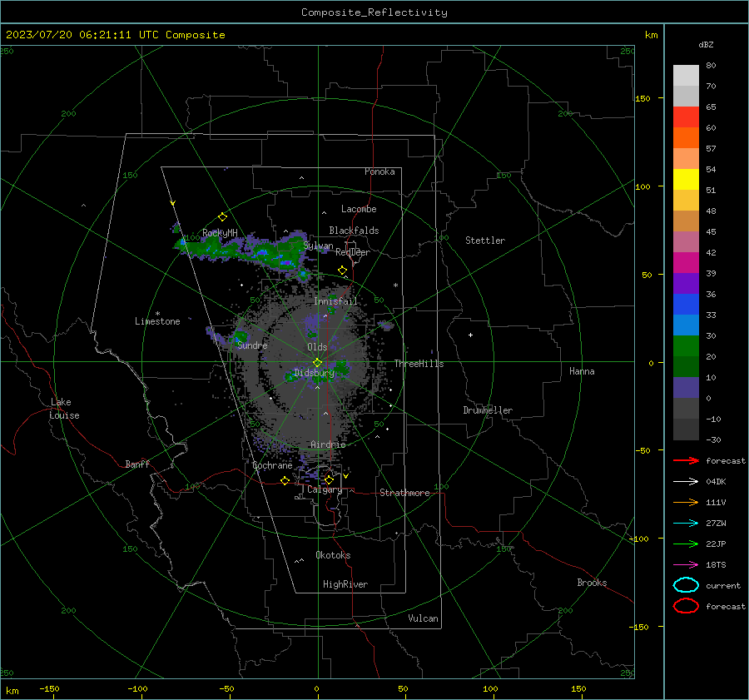
Task: Select the Sundre city label
Action: (252, 345)
